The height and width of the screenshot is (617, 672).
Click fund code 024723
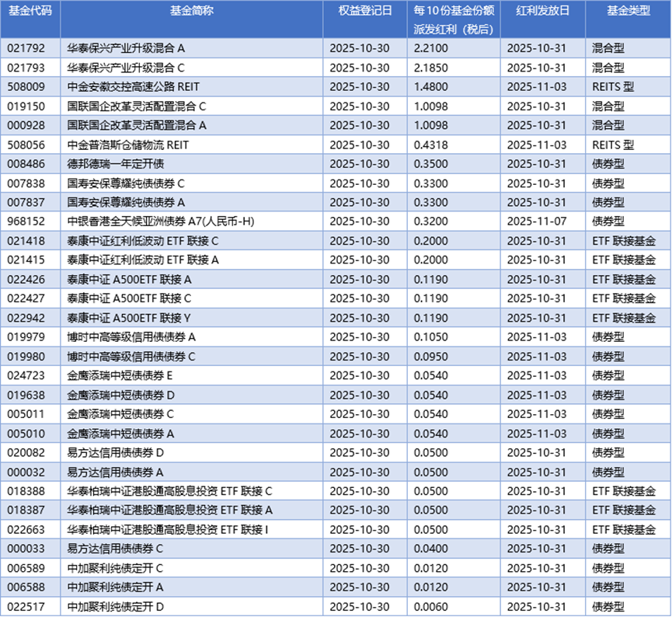click(26, 375)
